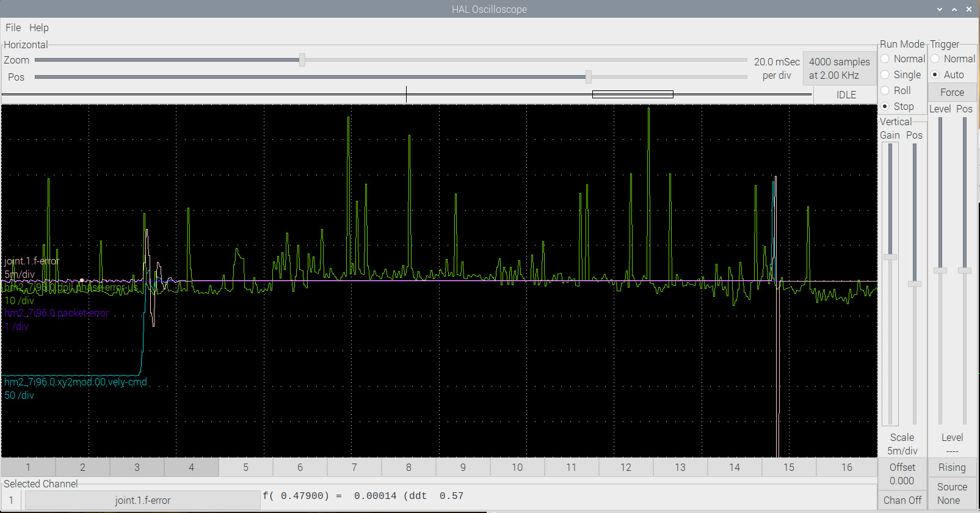Select Single run mode
This screenshot has width=980, height=513.
click(901, 75)
